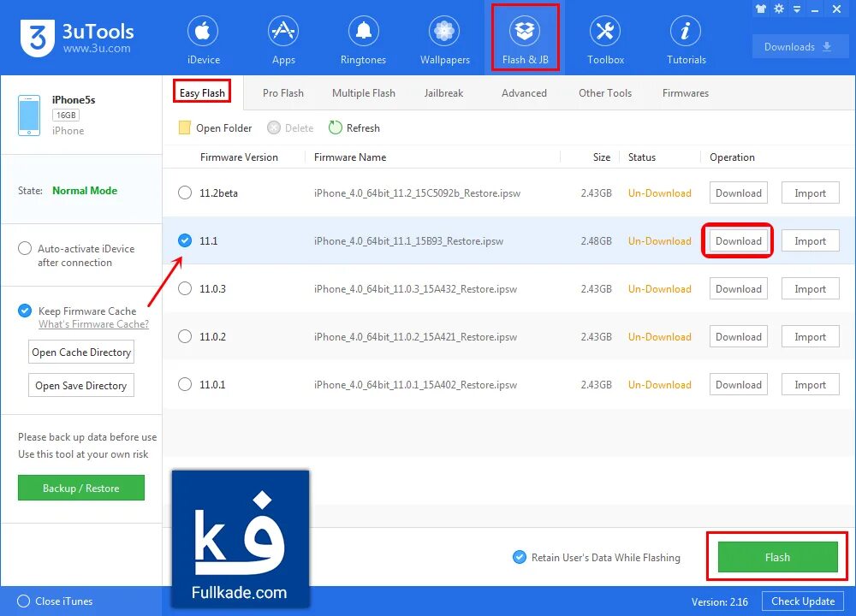The width and height of the screenshot is (856, 616).
Task: Open What's Firmware Cache link
Action: point(93,324)
